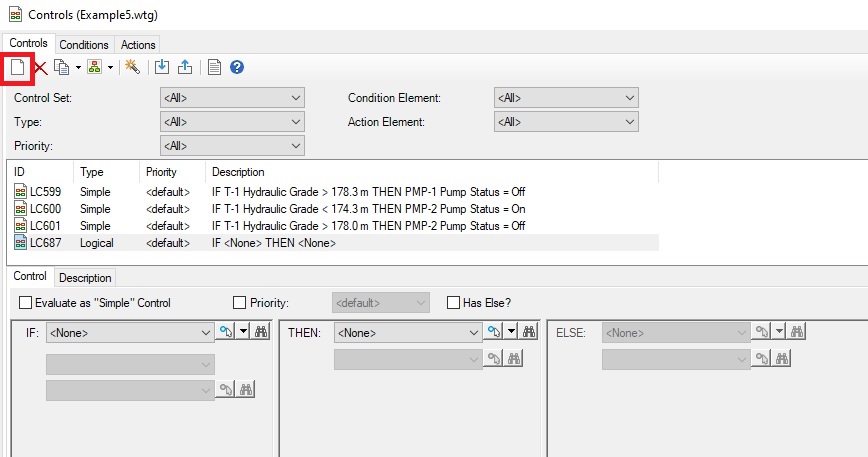
Task: Enable Evaluate as "Simple" Control checkbox
Action: 25,303
